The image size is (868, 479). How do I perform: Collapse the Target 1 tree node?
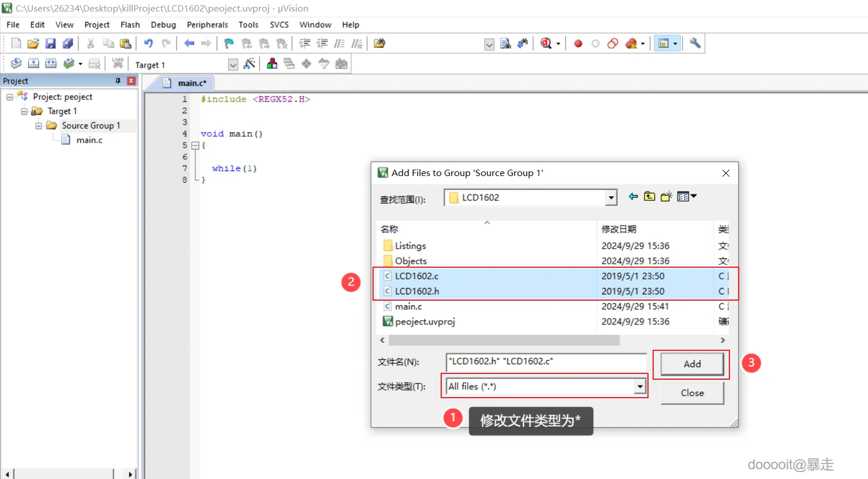[x=24, y=111]
